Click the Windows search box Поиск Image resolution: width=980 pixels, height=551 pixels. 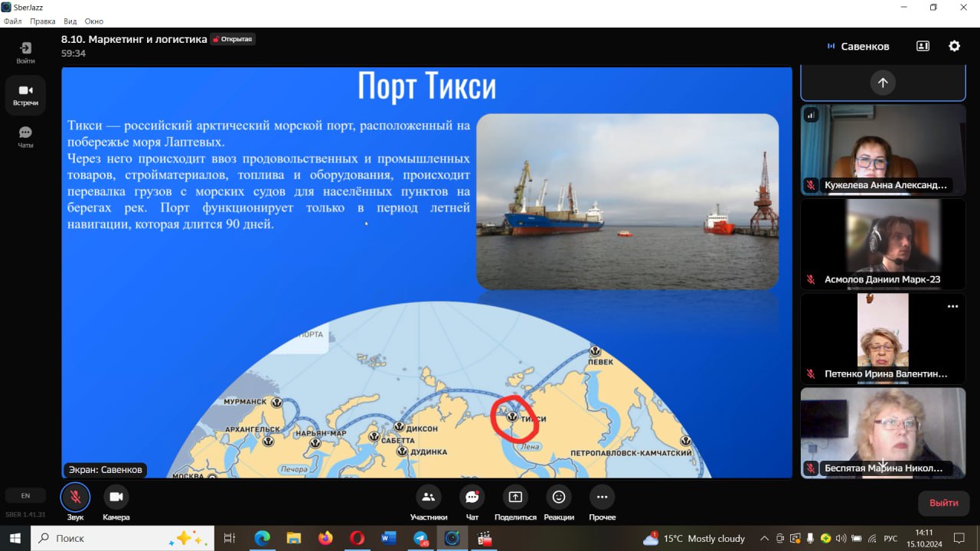(122, 538)
